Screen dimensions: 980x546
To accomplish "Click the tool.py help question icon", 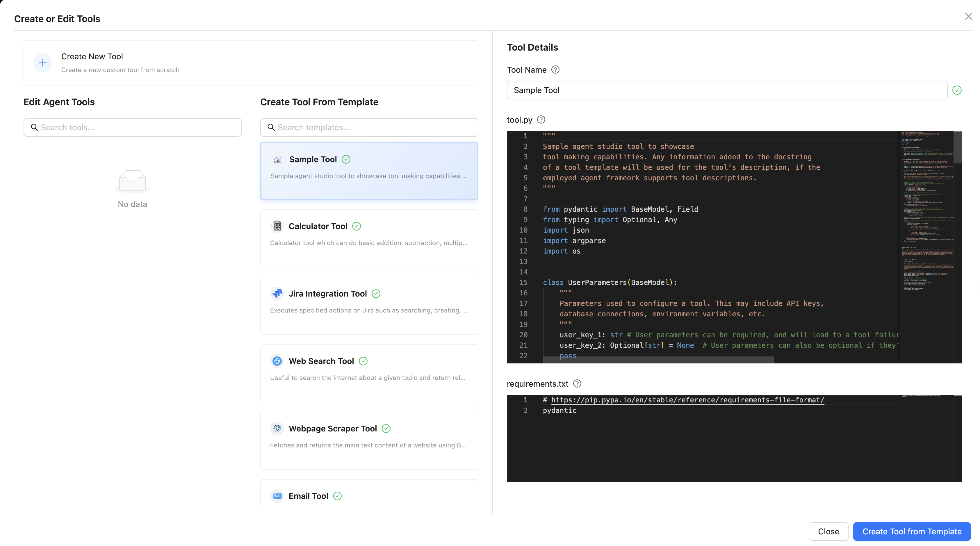I will coord(541,120).
